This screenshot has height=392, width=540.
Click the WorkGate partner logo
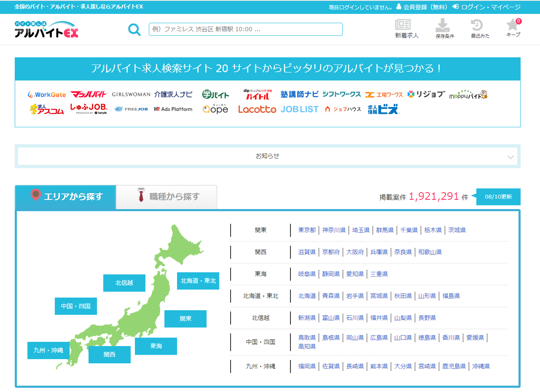(x=47, y=94)
